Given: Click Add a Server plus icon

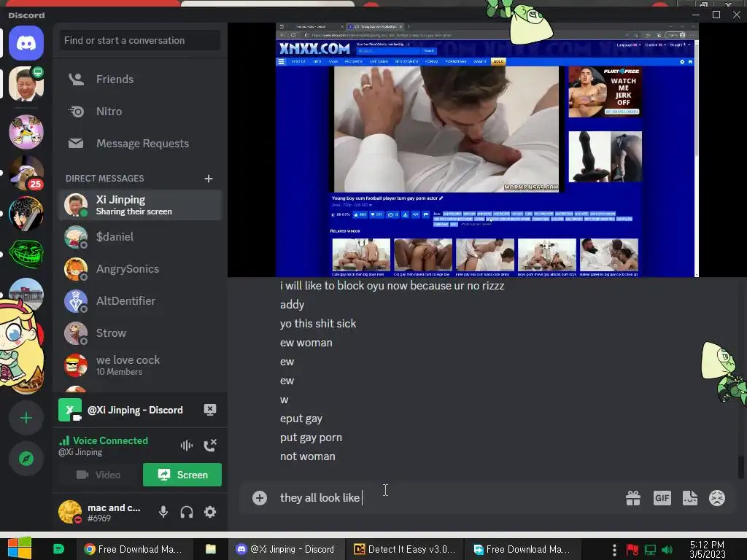Looking at the screenshot, I should tap(26, 418).
